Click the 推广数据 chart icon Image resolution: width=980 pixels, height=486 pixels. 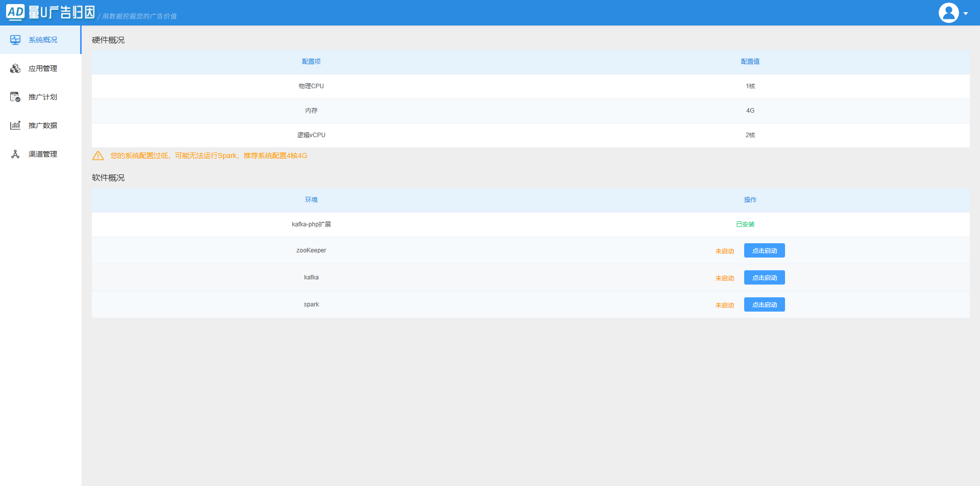[x=15, y=125]
